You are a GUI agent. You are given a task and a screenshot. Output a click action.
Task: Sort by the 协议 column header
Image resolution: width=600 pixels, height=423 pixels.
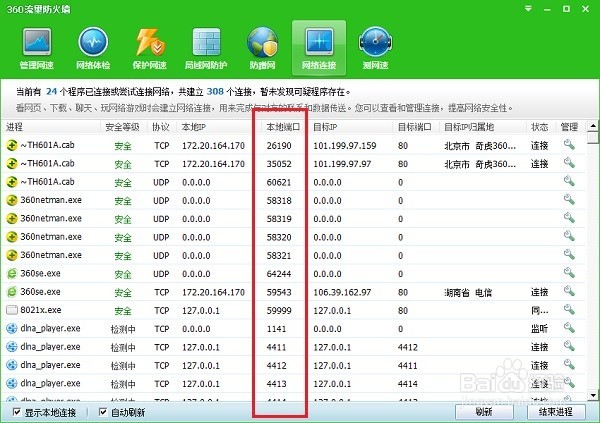[x=161, y=127]
